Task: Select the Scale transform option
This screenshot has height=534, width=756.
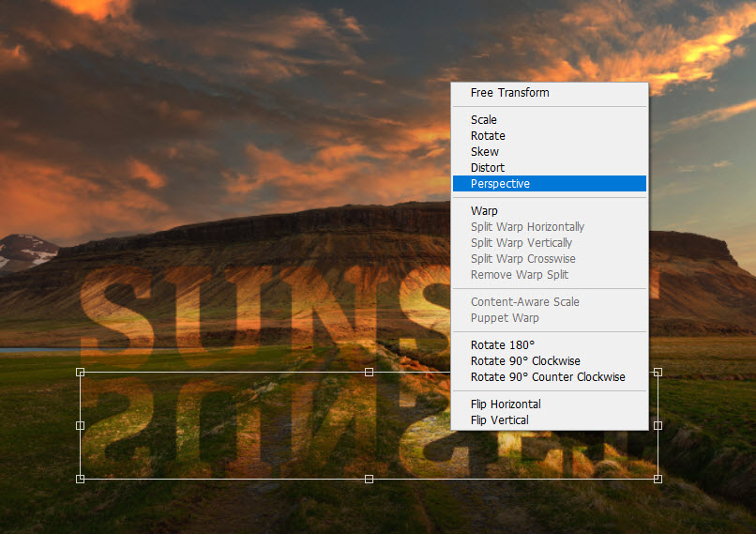Action: pyautogui.click(x=484, y=120)
